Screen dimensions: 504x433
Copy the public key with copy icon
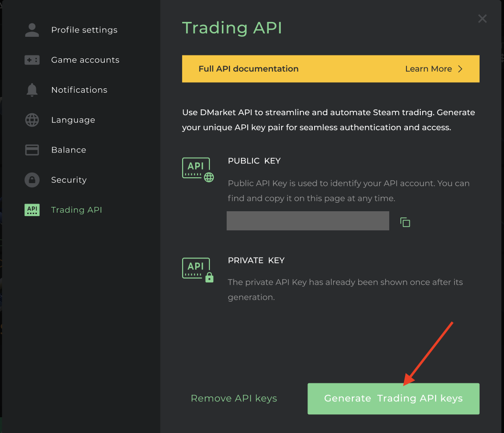[405, 222]
